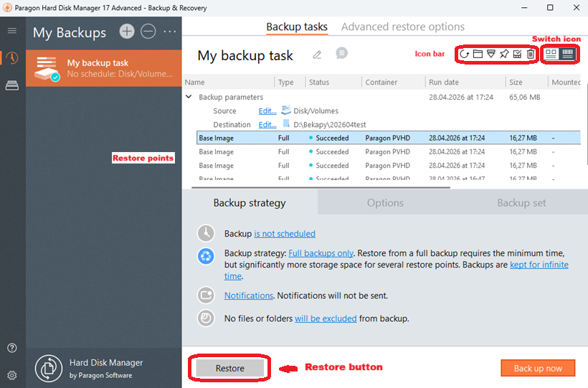Click the horizontal scrollbar under the table
This screenshot has height=388, width=588.
(321, 187)
